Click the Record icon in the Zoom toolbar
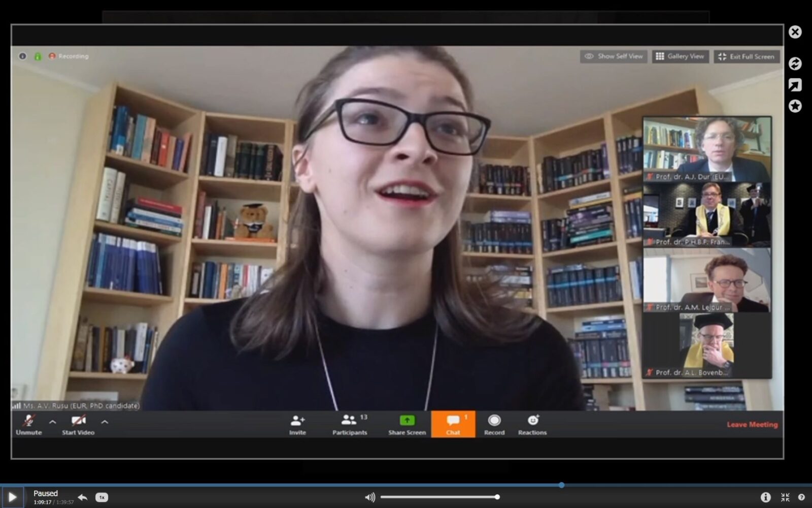812x508 pixels. [x=494, y=421]
